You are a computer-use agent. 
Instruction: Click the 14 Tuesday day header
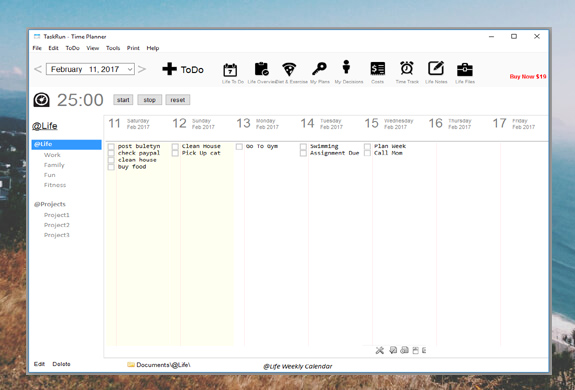pyautogui.click(x=322, y=124)
